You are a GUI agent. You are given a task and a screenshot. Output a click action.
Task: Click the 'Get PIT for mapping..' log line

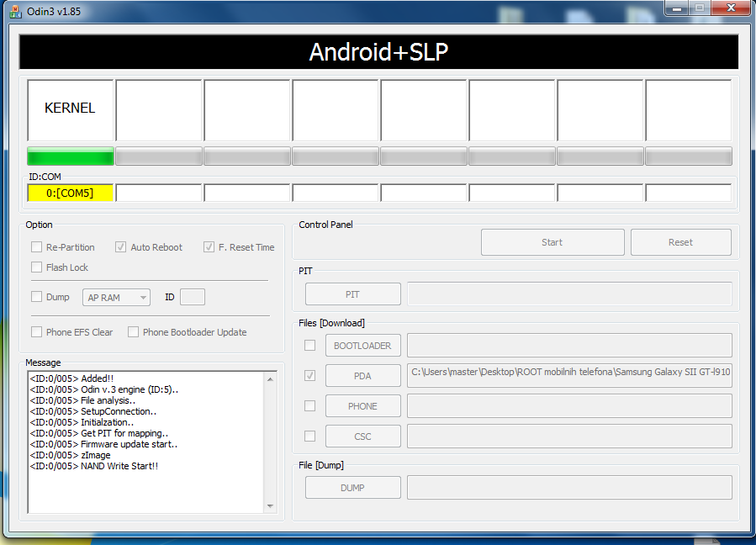click(99, 433)
